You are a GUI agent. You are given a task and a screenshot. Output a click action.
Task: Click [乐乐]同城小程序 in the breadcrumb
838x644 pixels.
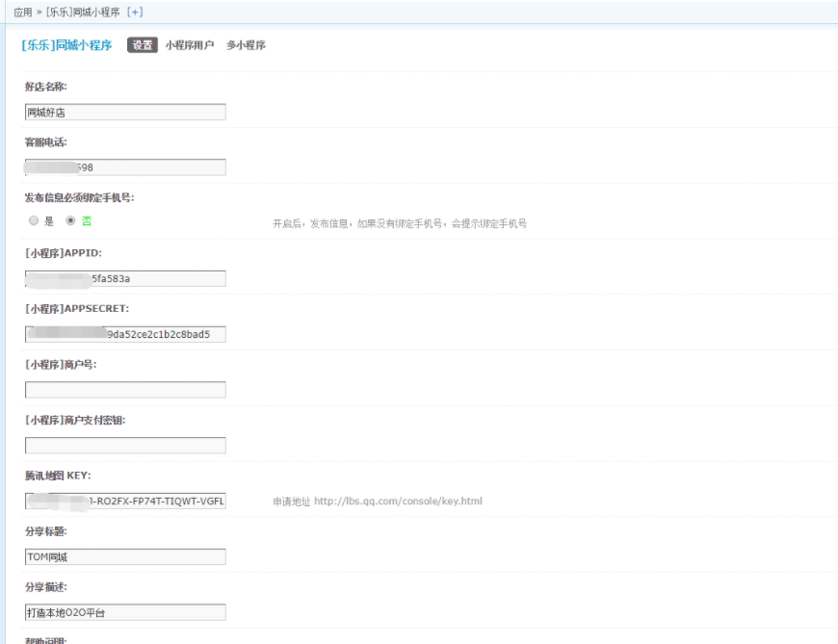tap(83, 12)
